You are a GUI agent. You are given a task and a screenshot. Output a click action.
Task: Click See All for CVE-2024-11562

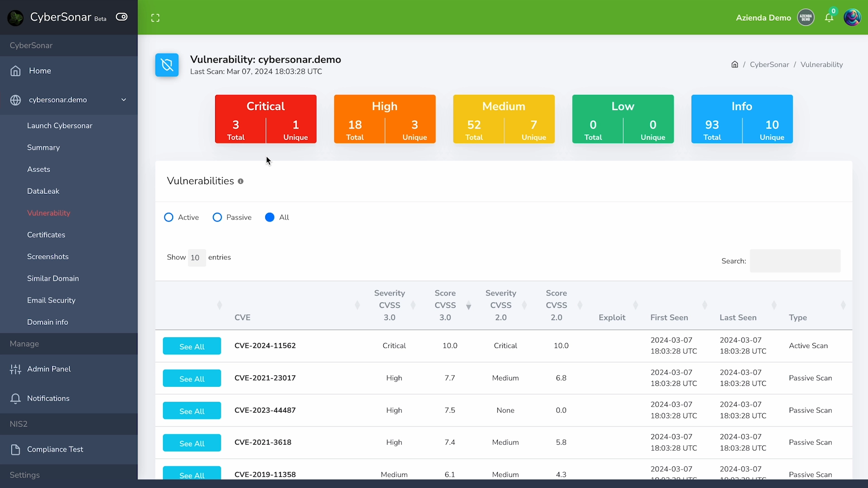[x=191, y=346]
